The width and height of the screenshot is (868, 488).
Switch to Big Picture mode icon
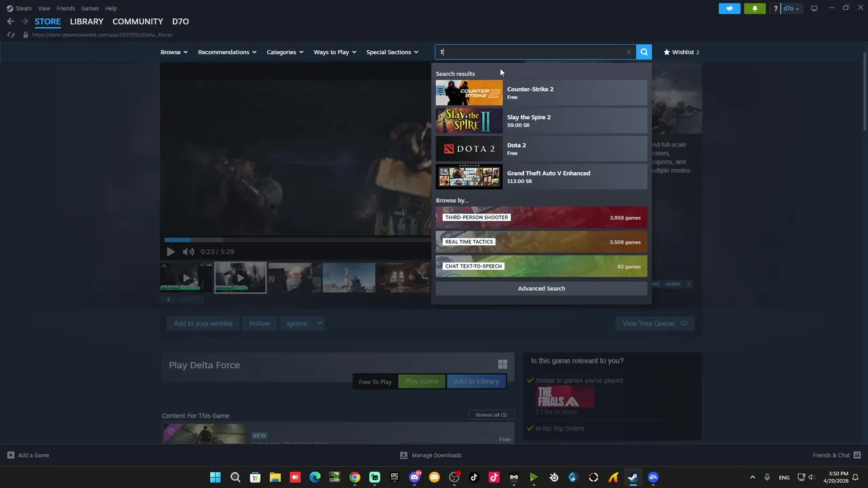tap(814, 8)
